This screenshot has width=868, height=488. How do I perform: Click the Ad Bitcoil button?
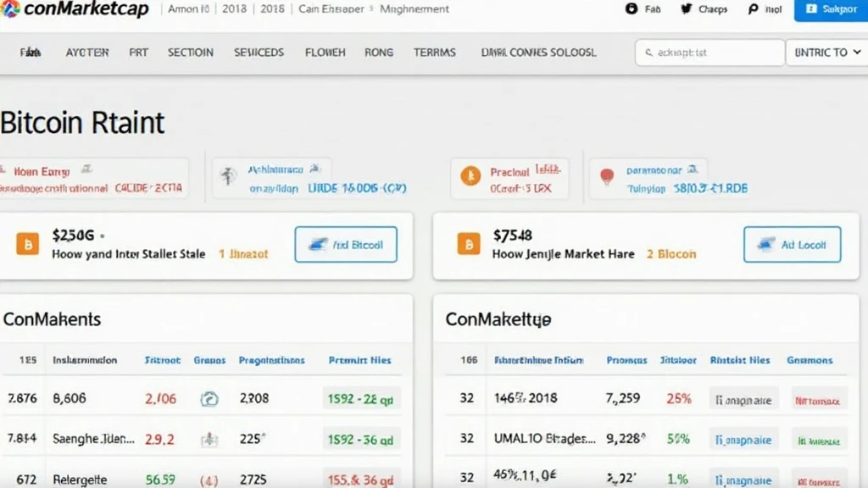(346, 245)
